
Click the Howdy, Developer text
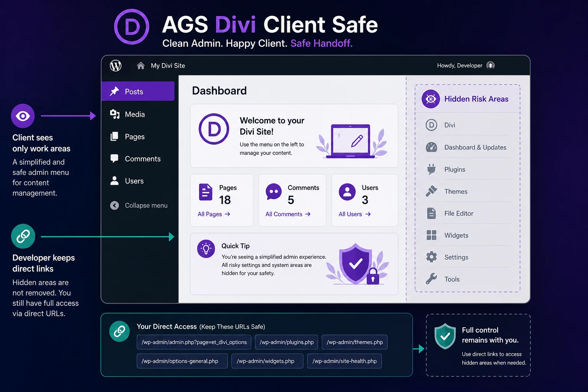[460, 65]
